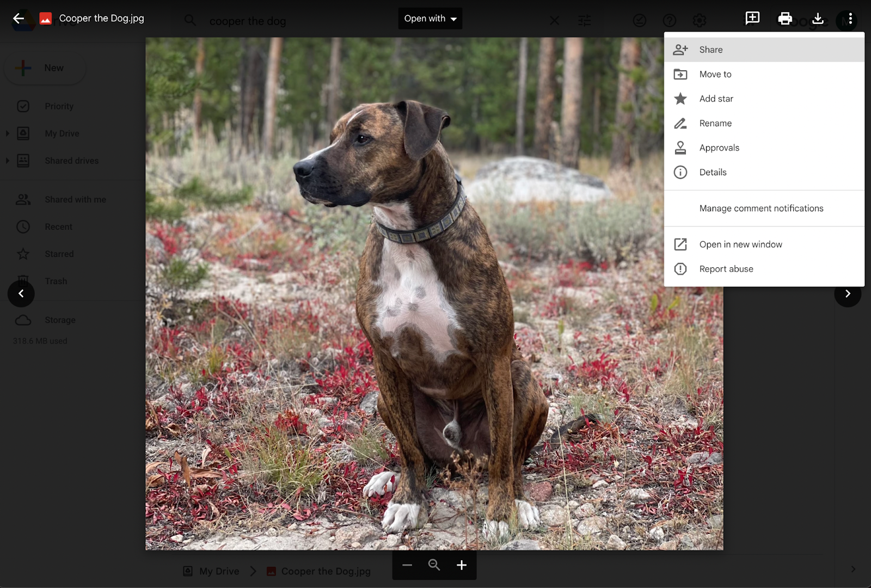
Task: Download Cooper the Dog.jpg
Action: (818, 19)
